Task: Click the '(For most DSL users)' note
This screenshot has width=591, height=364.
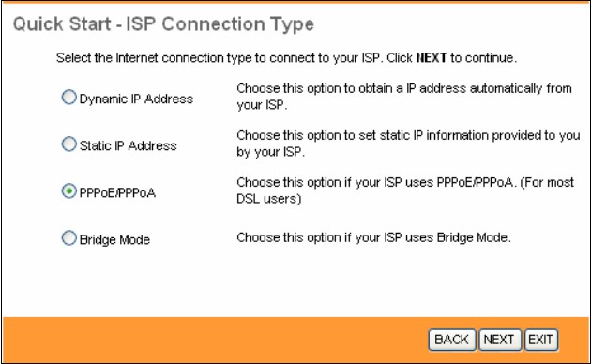Action: [x=405, y=190]
